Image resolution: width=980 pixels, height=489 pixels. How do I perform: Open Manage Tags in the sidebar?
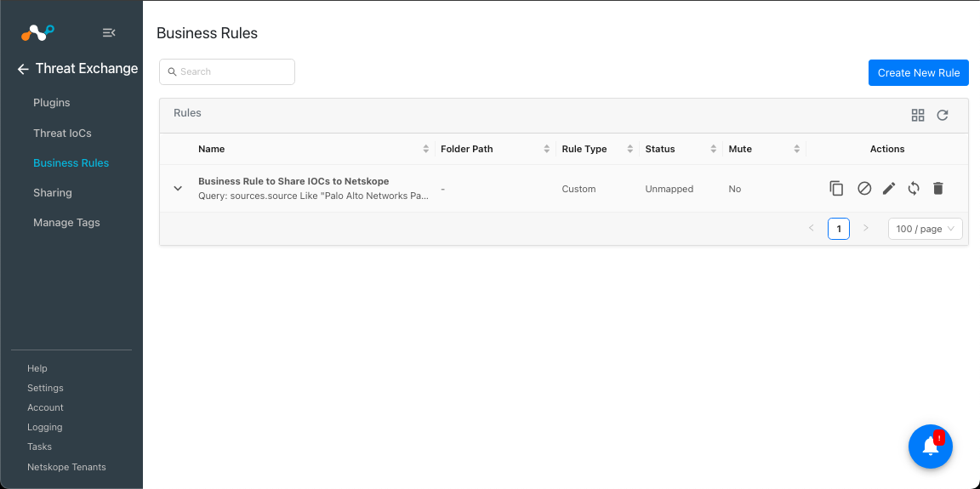click(x=66, y=222)
